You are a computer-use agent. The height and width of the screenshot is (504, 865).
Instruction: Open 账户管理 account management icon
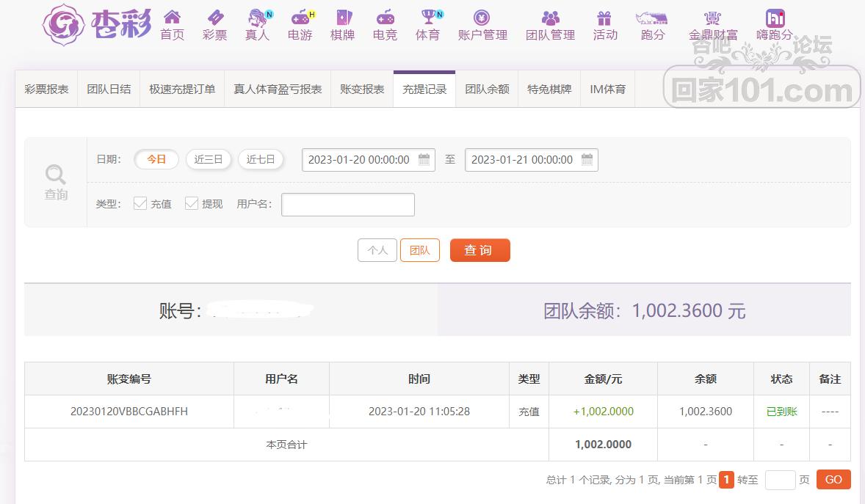click(x=482, y=18)
